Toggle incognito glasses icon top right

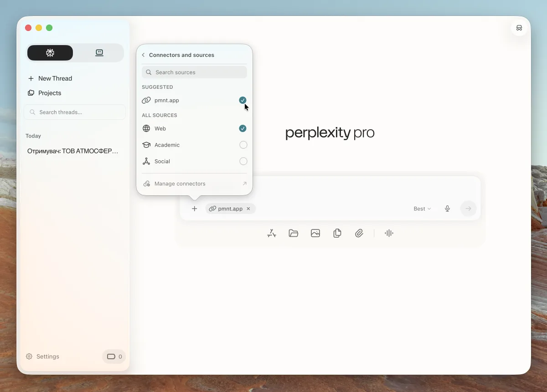click(x=519, y=28)
